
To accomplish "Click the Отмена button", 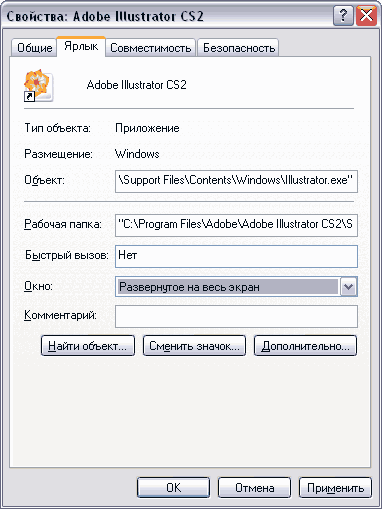I will [x=255, y=488].
